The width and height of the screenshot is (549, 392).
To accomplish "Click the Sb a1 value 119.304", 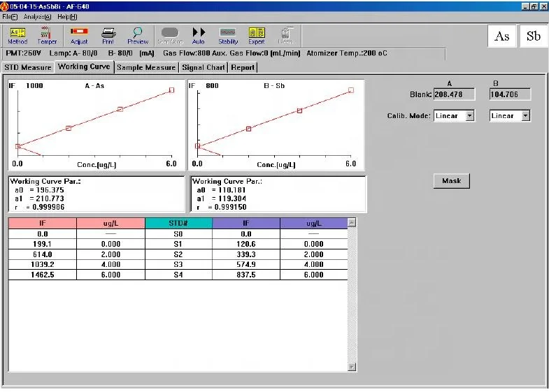I will pyautogui.click(x=231, y=198).
